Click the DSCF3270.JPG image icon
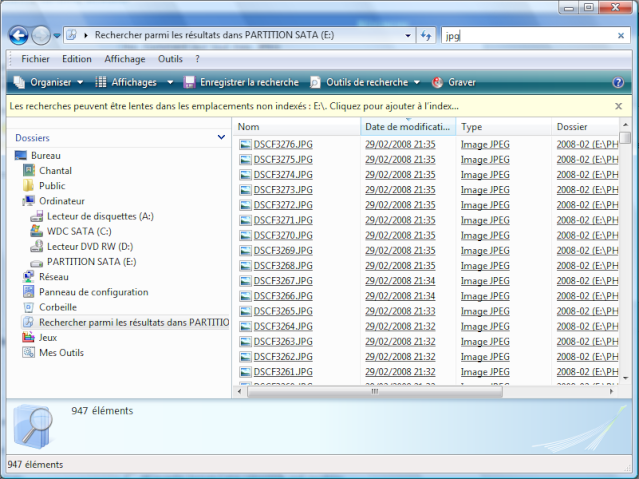639x479 pixels. point(245,236)
